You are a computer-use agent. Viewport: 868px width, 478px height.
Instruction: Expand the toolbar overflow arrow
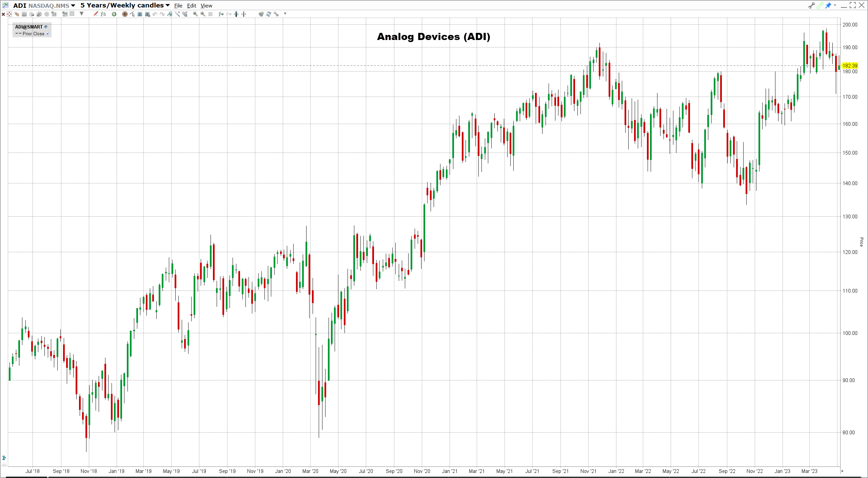(x=285, y=14)
